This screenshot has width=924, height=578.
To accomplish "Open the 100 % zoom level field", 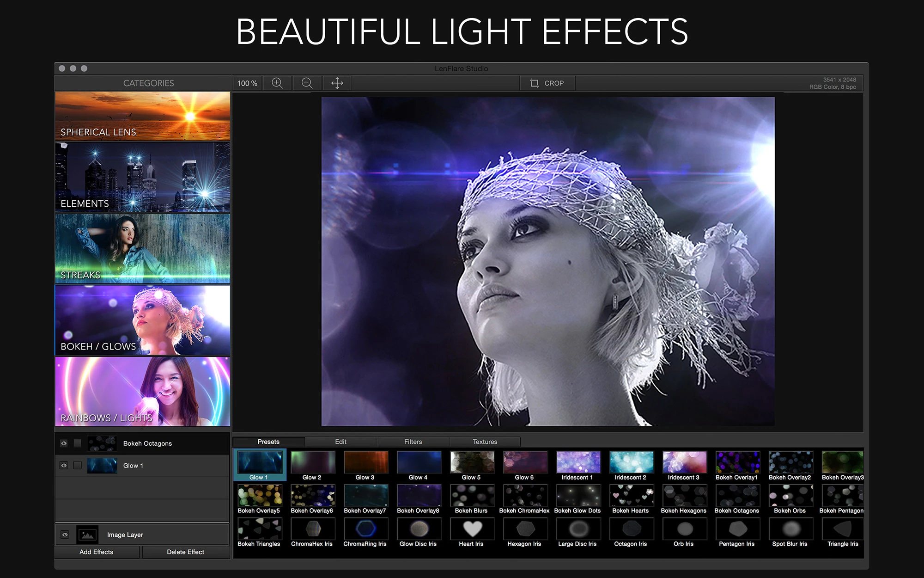I will tap(247, 83).
